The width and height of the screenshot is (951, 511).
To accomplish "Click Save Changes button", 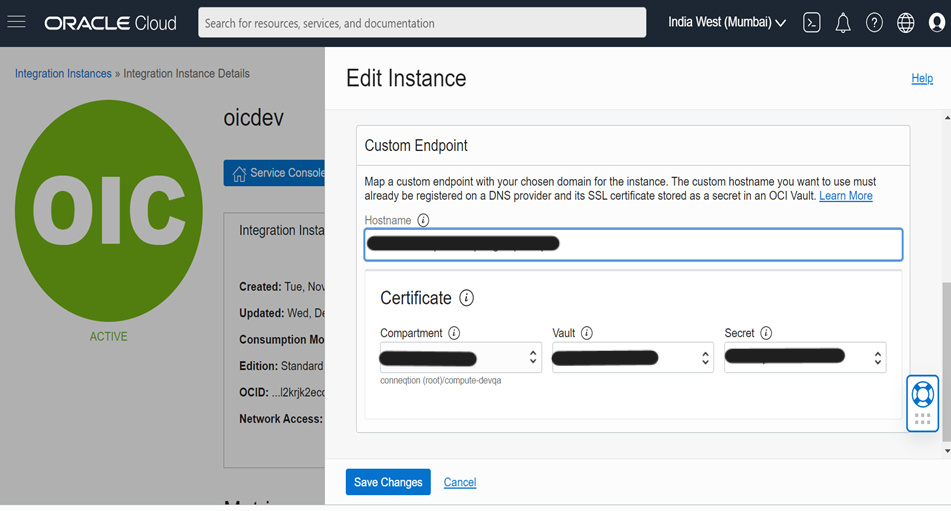I will tap(388, 482).
